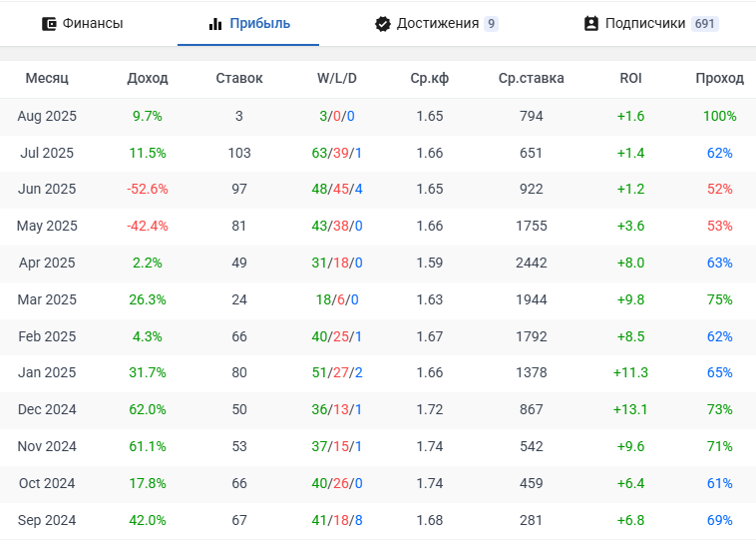This screenshot has height=545, width=756.
Task: Click the 691 subscribers count badge
Action: tap(704, 24)
